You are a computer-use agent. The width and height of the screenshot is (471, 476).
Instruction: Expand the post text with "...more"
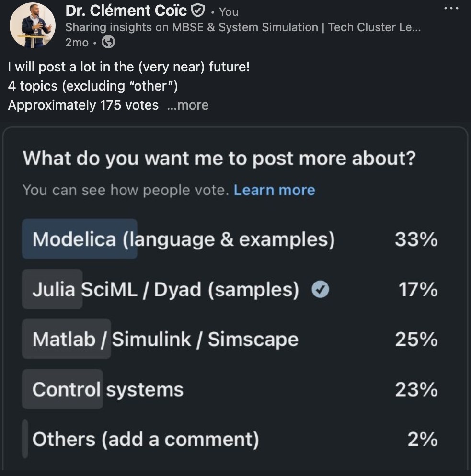(x=187, y=105)
